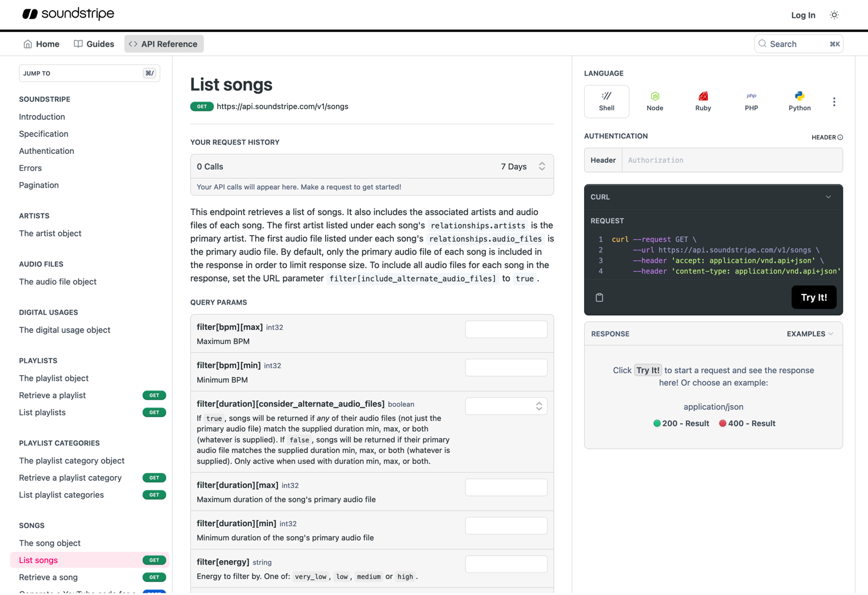
Task: Toggle the light/dark theme
Action: pyautogui.click(x=834, y=15)
